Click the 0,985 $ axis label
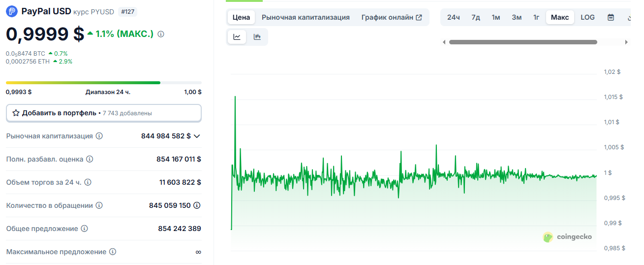This screenshot has width=644, height=265. coord(614,248)
